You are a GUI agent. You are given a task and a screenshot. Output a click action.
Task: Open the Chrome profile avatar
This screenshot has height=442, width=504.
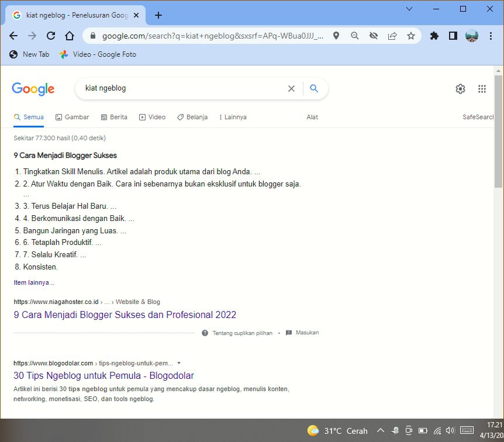click(x=471, y=36)
